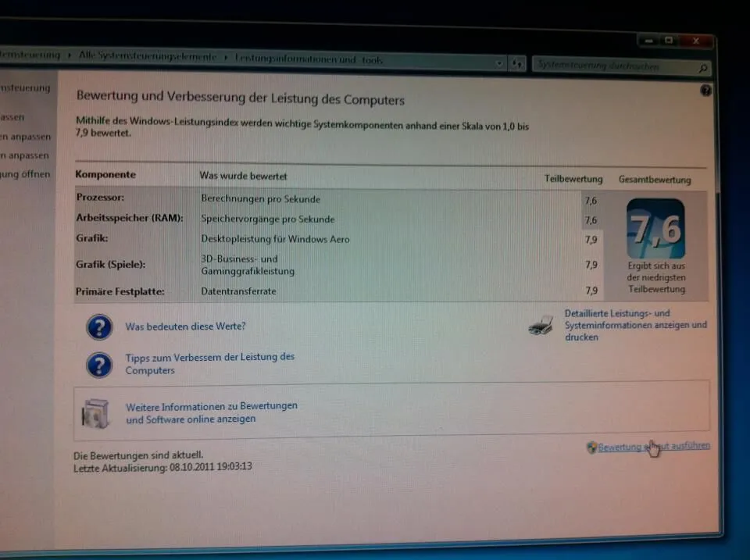Select the 'Prozessor:' row label
Image resolution: width=750 pixels, height=560 pixels.
[100, 197]
